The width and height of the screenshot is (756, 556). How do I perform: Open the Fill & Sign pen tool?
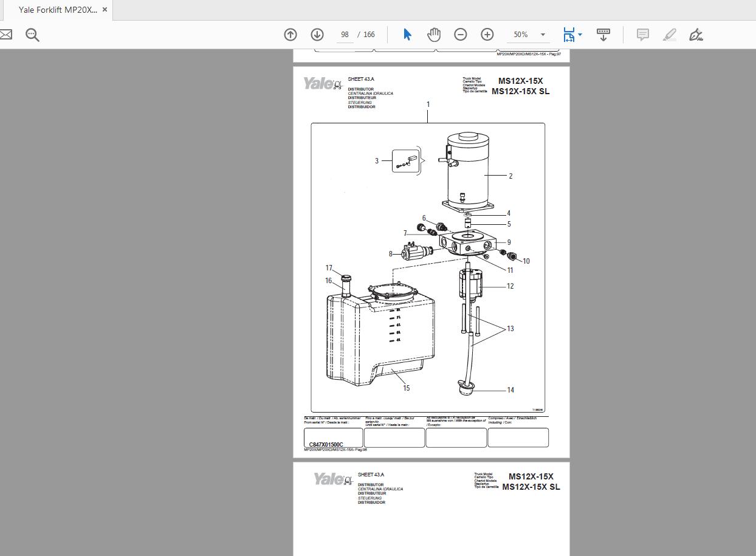point(696,35)
